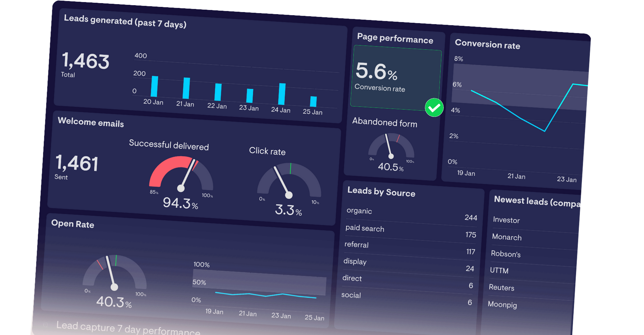Select the "paid search" source row label
Viewport: 644px width, 335px height.
[365, 228]
